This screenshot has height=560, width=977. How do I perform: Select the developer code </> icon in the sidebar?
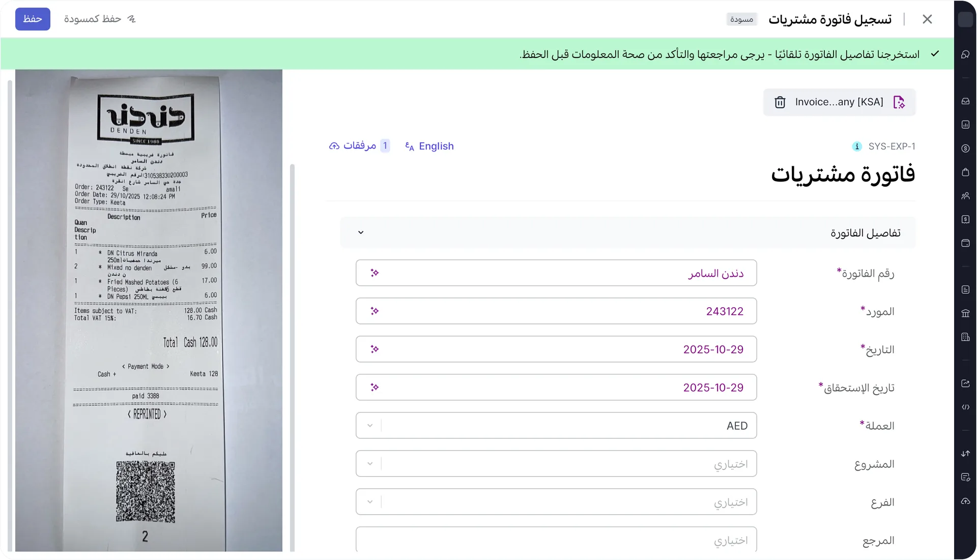[x=965, y=407]
